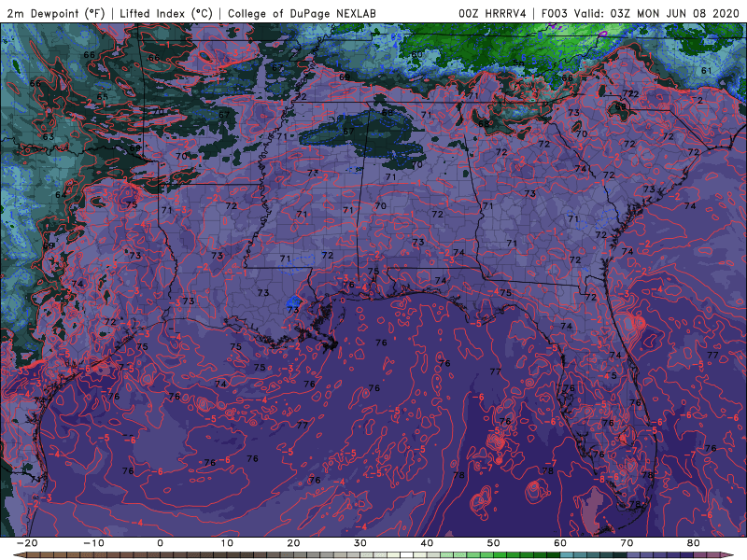Screen dimensions: 747x560
Task: Click the "-20" color scale label
Action: pyautogui.click(x=27, y=543)
